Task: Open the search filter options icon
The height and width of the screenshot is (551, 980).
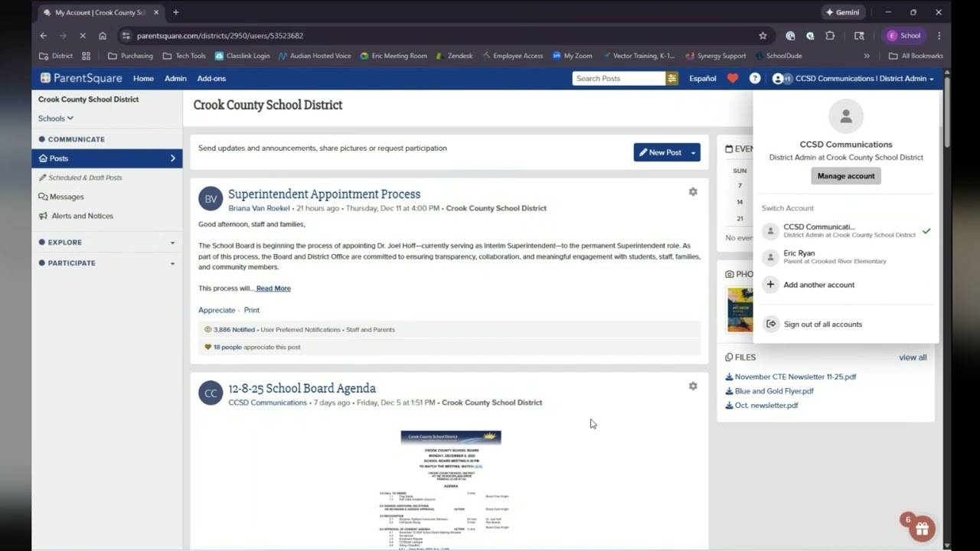Action: [671, 78]
